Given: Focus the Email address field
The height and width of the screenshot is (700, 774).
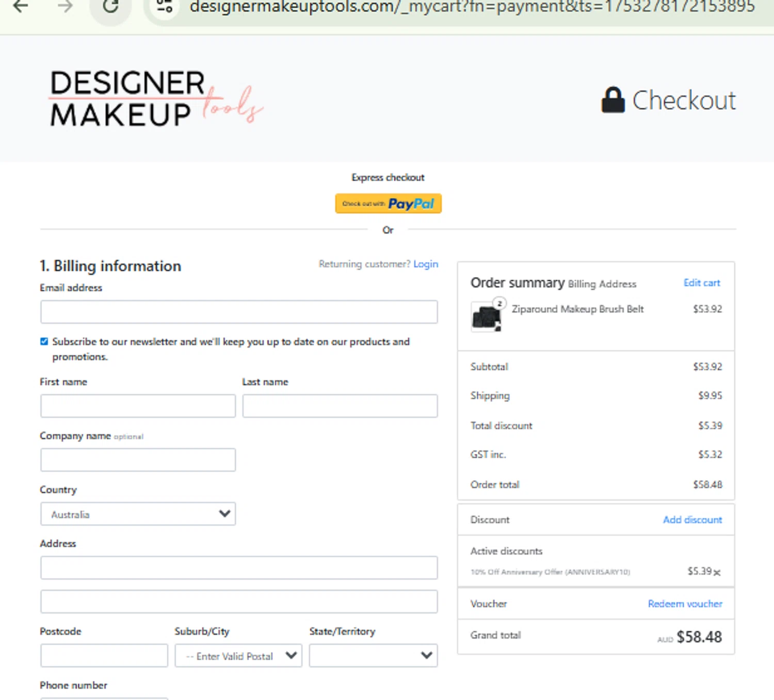Looking at the screenshot, I should pyautogui.click(x=239, y=312).
